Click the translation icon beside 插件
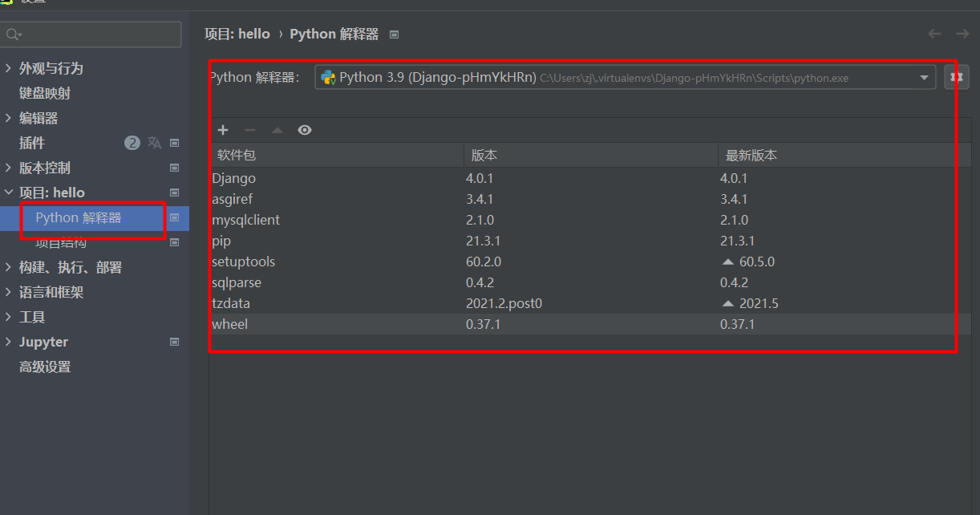The image size is (980, 515). pos(155,143)
